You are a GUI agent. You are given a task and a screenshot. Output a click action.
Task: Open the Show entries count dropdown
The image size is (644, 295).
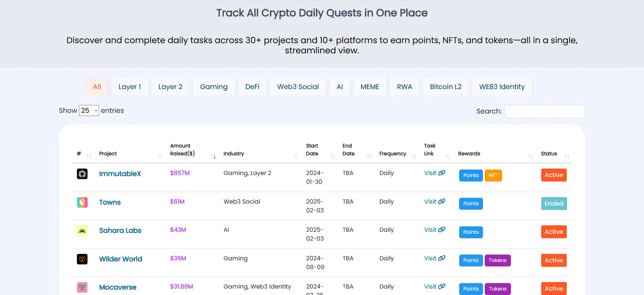pyautogui.click(x=89, y=110)
